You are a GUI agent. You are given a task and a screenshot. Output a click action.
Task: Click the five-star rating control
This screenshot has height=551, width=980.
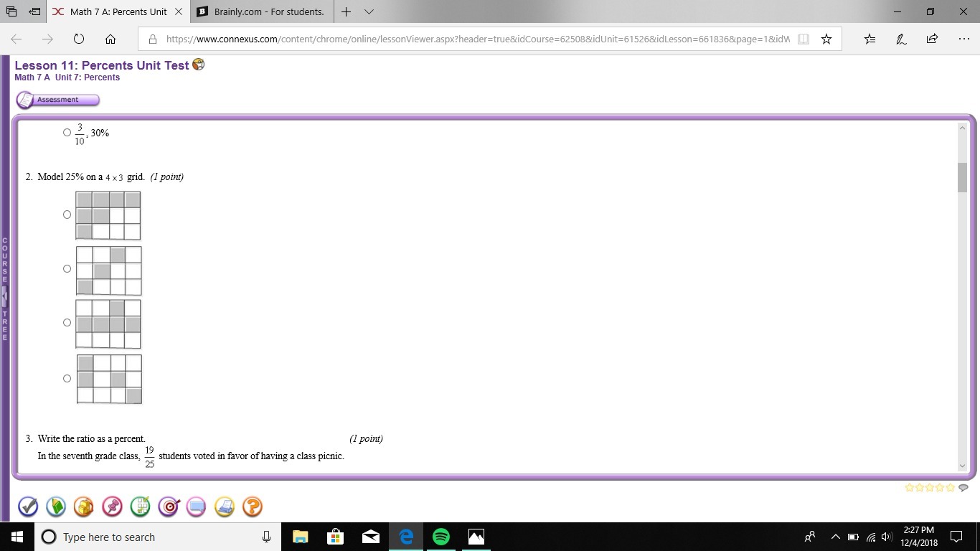[930, 487]
